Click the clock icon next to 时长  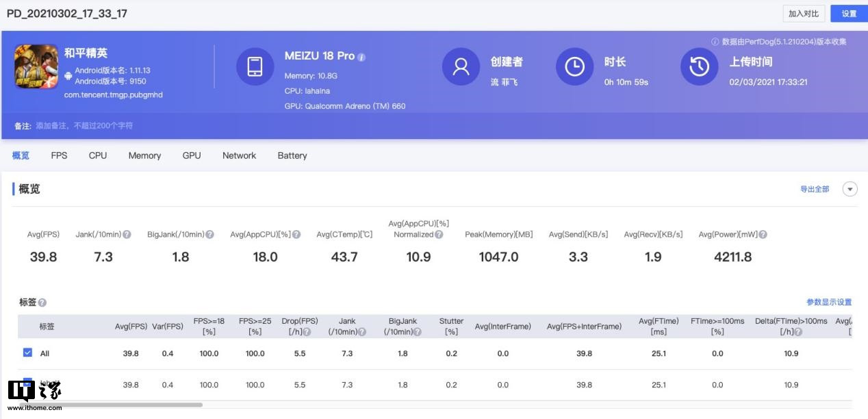(574, 66)
